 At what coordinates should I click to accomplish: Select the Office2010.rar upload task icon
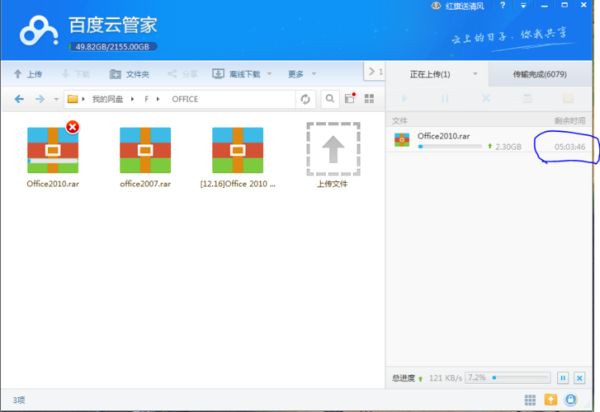click(x=402, y=140)
